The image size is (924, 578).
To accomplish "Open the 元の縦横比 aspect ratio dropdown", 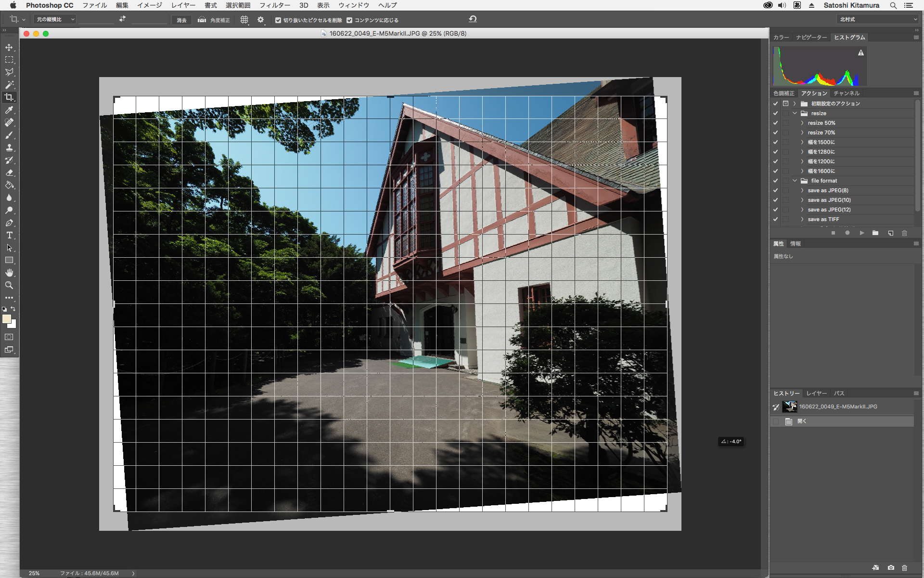I will 55,20.
